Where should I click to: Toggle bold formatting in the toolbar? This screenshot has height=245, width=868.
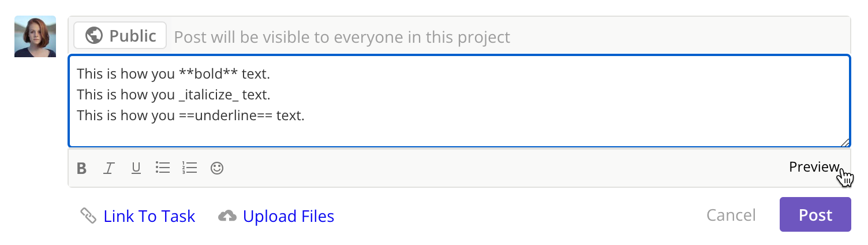82,168
